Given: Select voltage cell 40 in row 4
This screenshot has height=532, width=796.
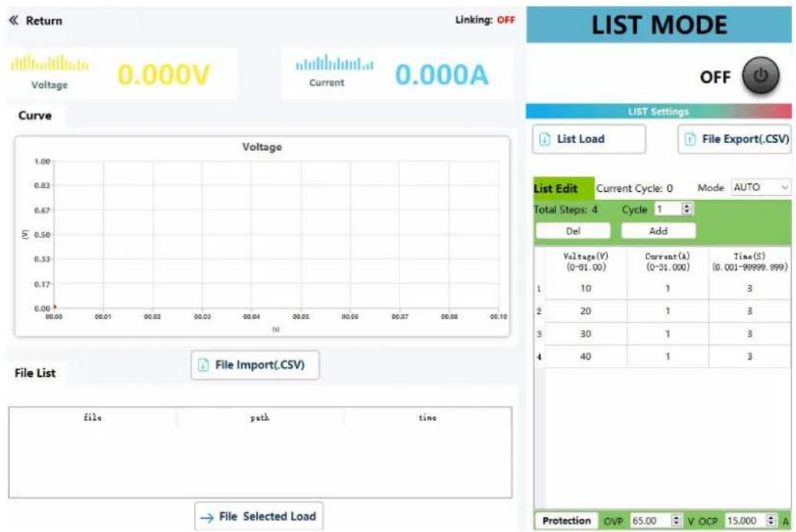Looking at the screenshot, I should (x=586, y=357).
